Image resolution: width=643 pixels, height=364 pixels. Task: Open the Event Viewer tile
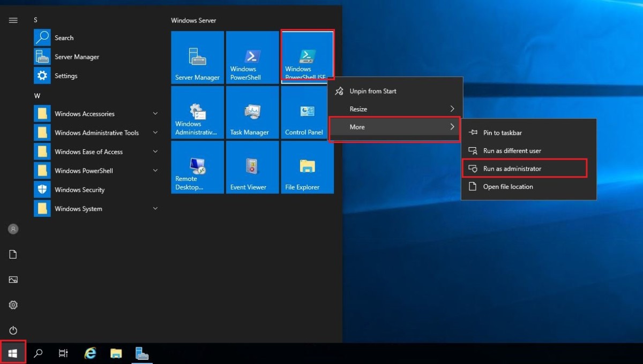point(252,167)
